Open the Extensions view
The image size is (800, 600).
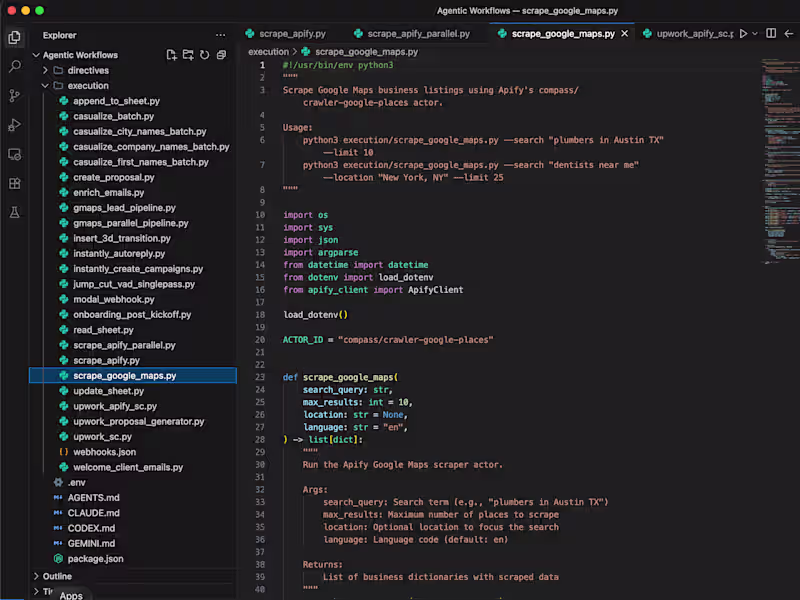click(15, 184)
